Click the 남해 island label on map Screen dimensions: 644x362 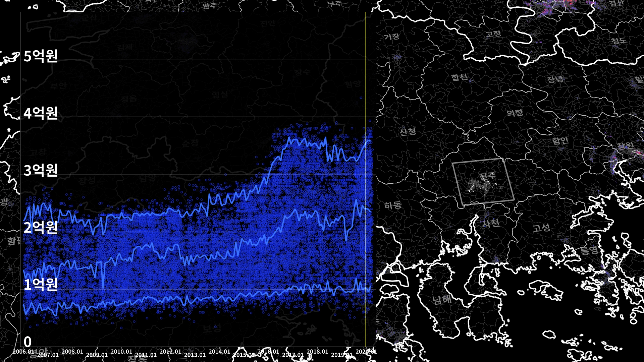click(442, 299)
